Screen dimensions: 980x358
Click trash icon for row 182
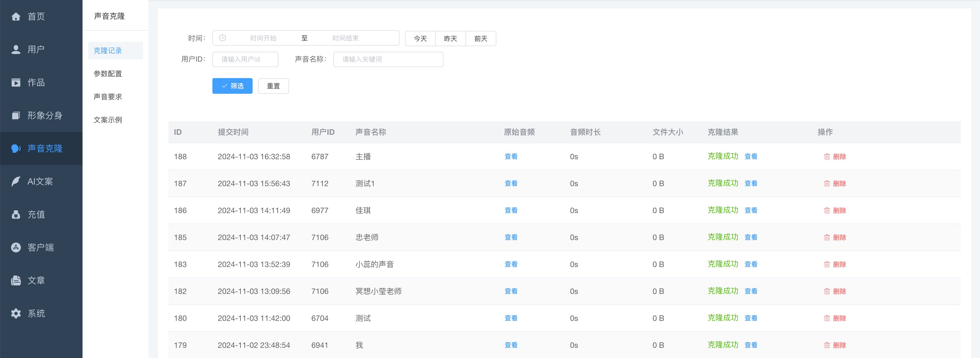tap(827, 291)
